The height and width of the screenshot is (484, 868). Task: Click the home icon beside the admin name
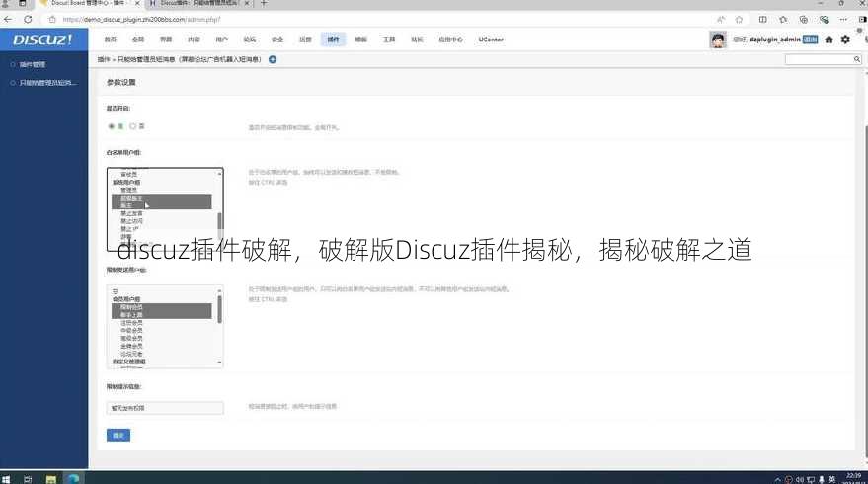coord(829,40)
